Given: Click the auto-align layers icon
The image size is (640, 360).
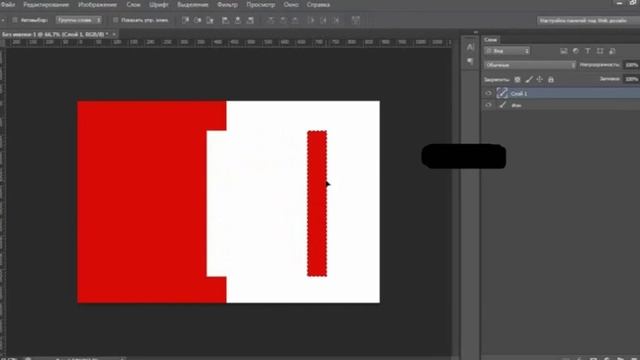Looking at the screenshot, I should [x=356, y=20].
